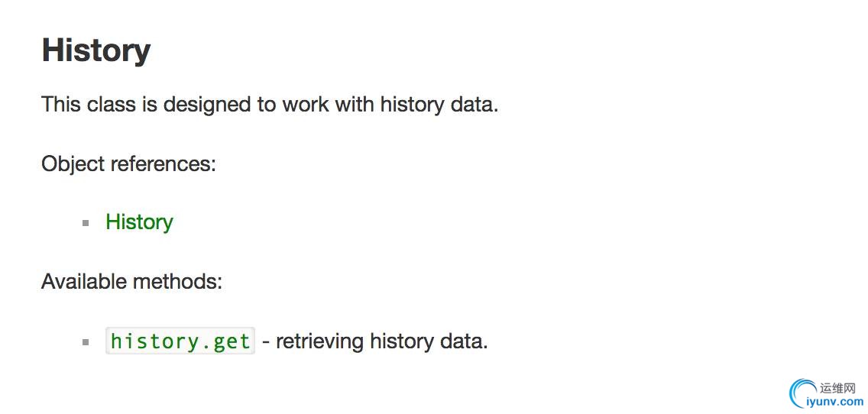
Task: Click the word "retrieving" after history.get
Action: 319,341
